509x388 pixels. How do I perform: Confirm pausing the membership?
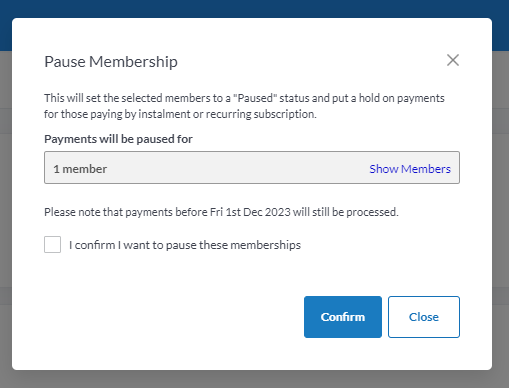click(343, 317)
